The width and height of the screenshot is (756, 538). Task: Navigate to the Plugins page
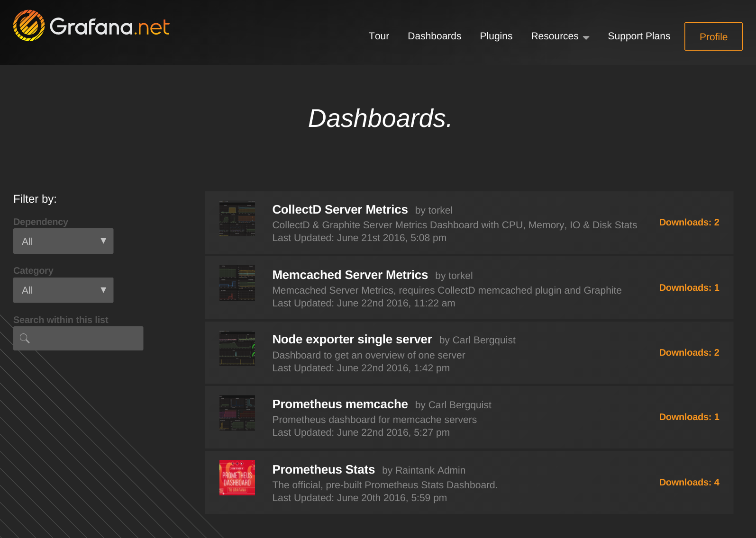pyautogui.click(x=496, y=36)
